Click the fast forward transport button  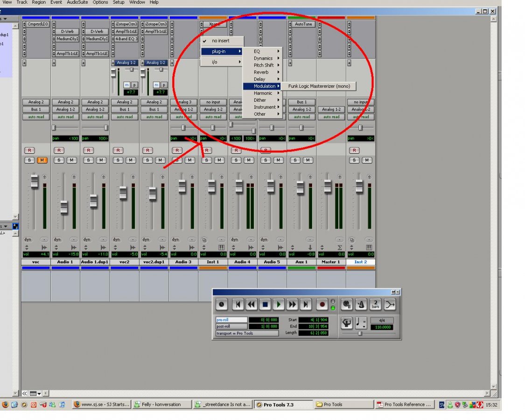click(x=292, y=304)
